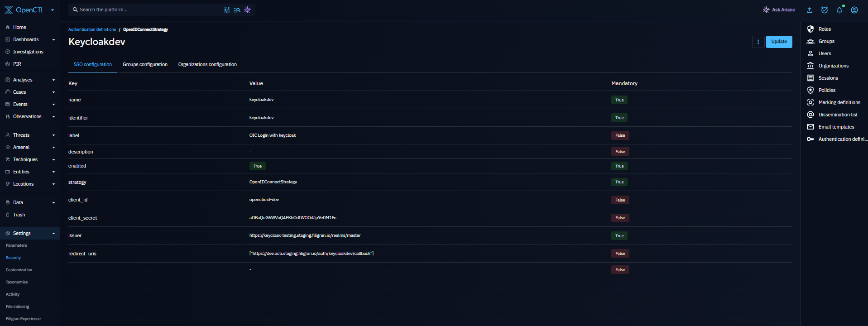Click the platform search input field
Screen dimensions: 868x326
145,10
